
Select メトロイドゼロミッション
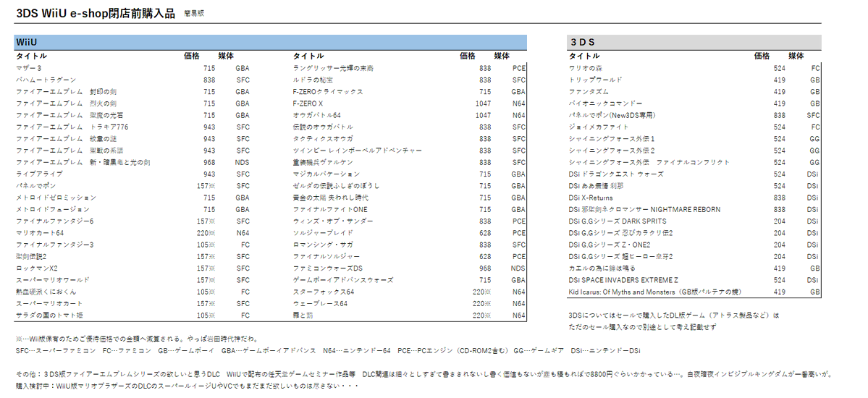[x=56, y=198]
